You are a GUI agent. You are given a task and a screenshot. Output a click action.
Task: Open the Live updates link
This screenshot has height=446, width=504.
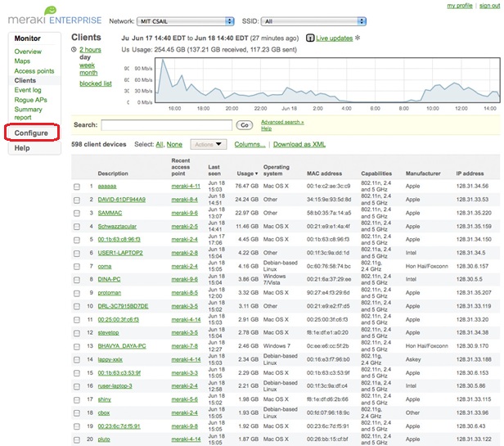335,38
